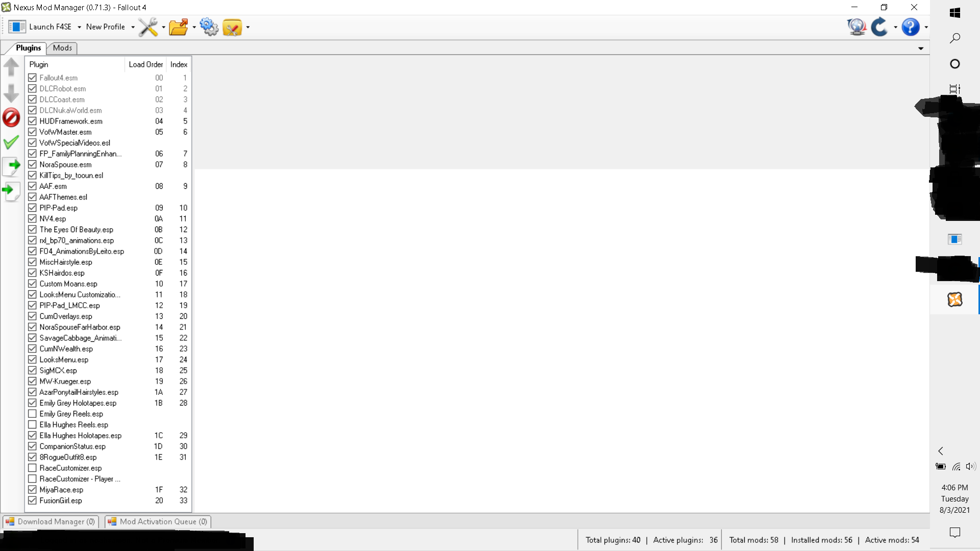Viewport: 980px width, 551px height.
Task: Open the Download Manager tab
Action: [51, 521]
